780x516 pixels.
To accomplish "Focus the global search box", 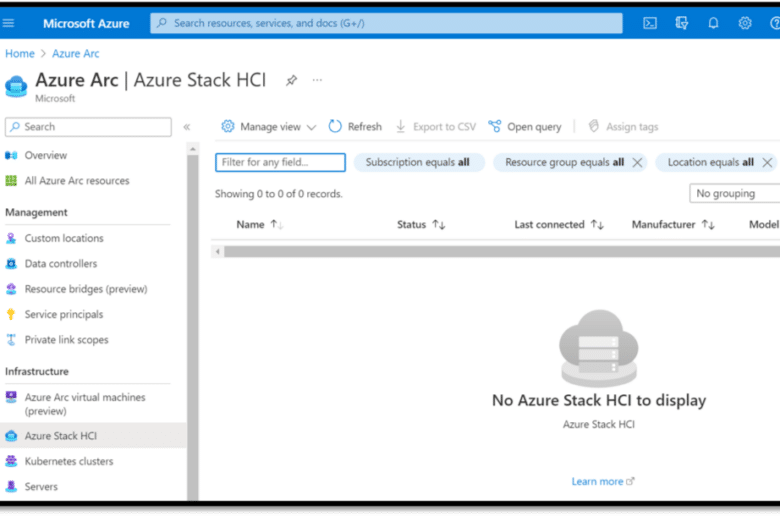I will coord(386,23).
